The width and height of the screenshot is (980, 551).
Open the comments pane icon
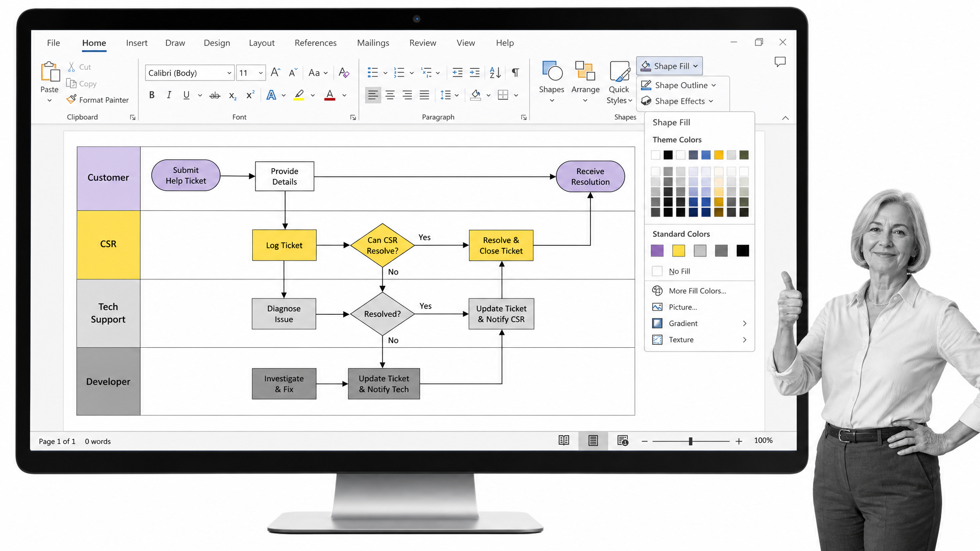click(x=780, y=62)
